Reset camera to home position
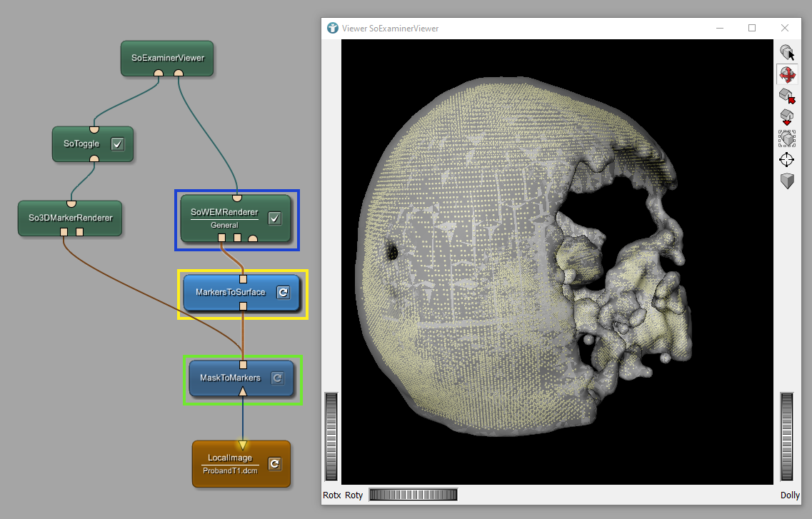This screenshot has width=812, height=519. pos(787,96)
